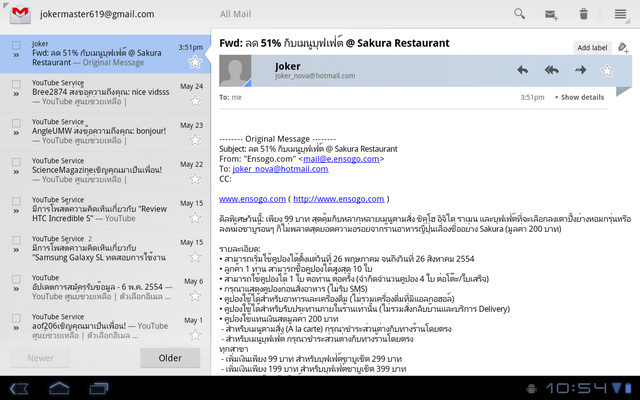Image resolution: width=640 pixels, height=400 pixels.
Task: Tap the importance marker on the AngleUMW row
Action: 16,133
